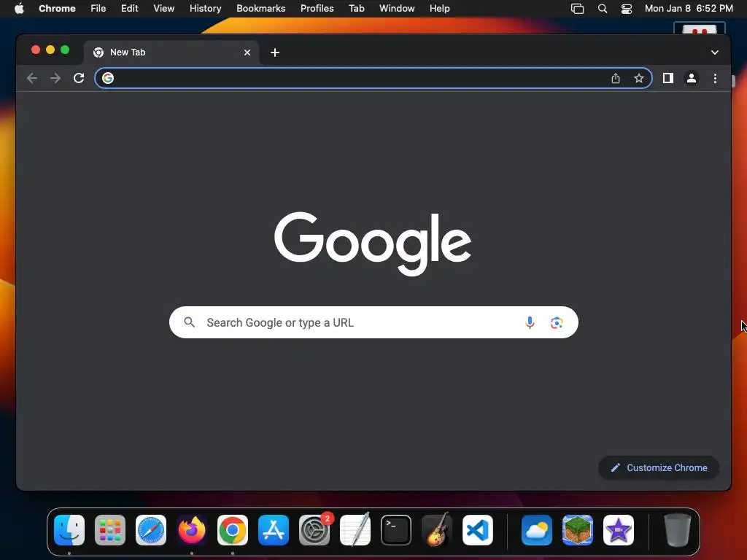Click the Customize Chrome button
Image resolution: width=747 pixels, height=560 pixels.
[659, 467]
